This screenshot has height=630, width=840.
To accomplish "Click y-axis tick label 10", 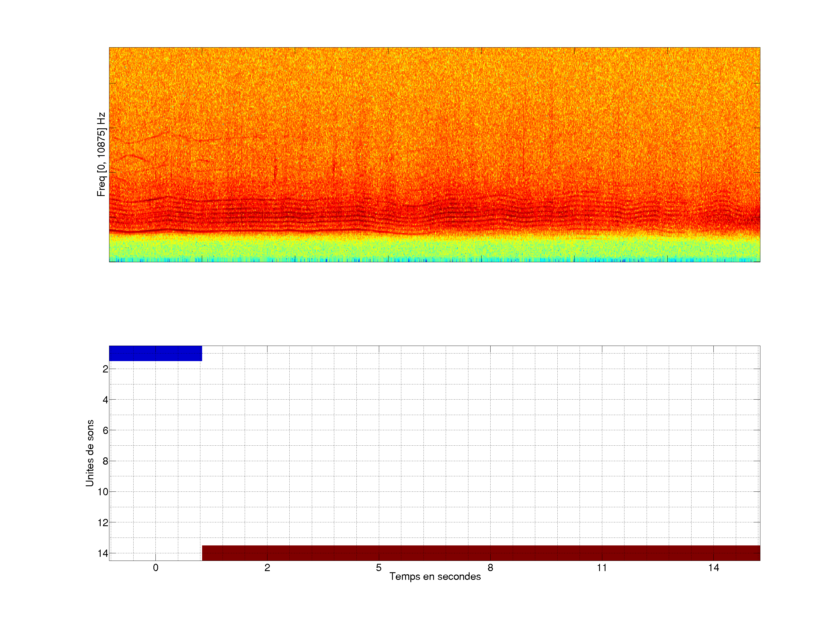I will click(x=103, y=492).
